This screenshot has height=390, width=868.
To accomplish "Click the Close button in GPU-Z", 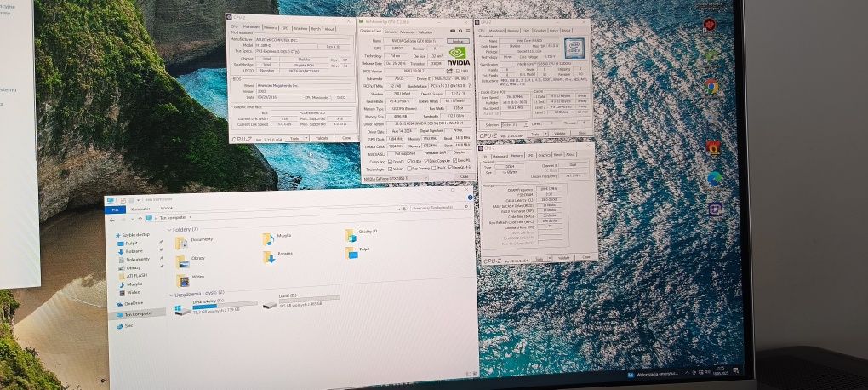I will 465,176.
